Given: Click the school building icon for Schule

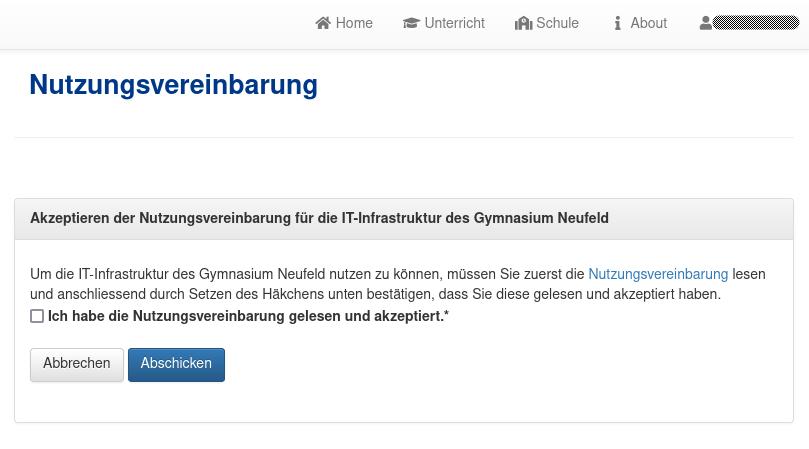Looking at the screenshot, I should pos(523,23).
